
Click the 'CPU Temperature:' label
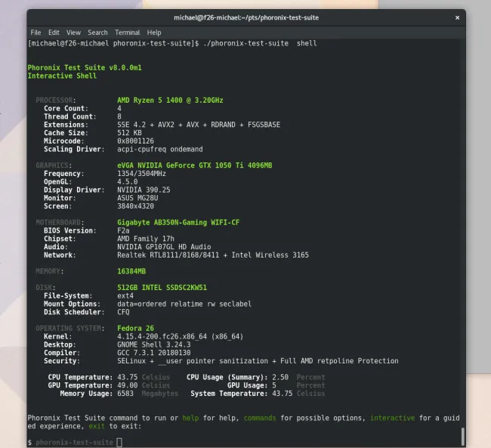point(80,377)
